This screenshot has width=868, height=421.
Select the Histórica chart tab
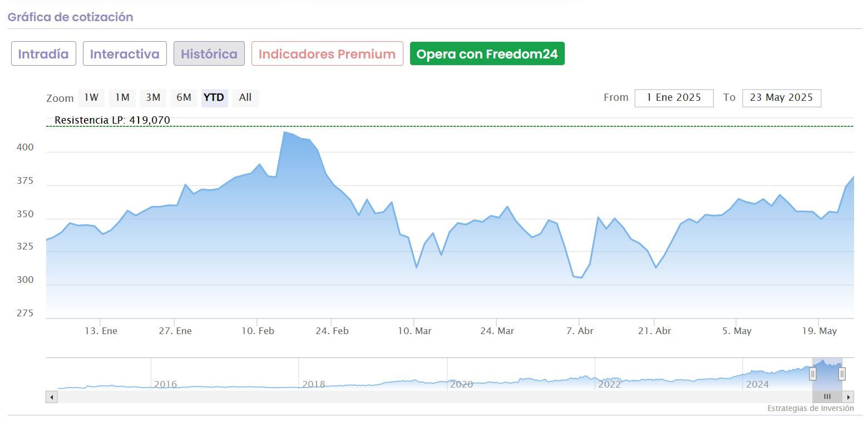[x=209, y=54]
